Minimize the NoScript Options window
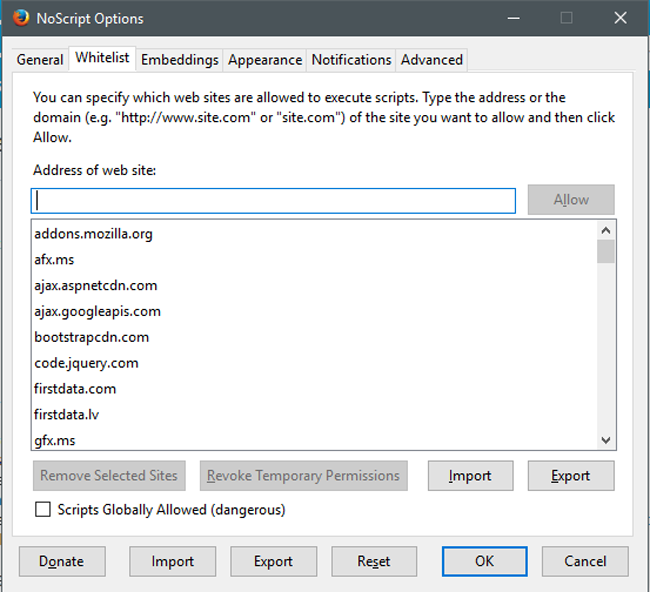Screen dimensions: 650x592 click(514, 18)
